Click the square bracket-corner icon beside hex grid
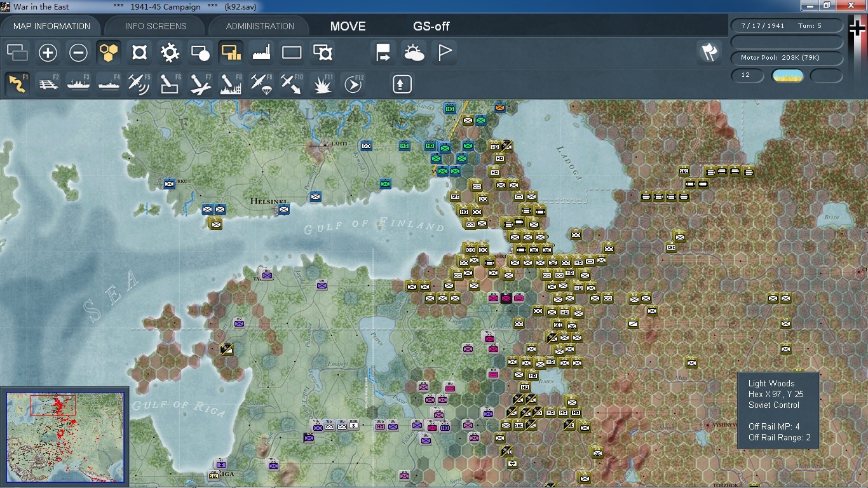 [140, 53]
